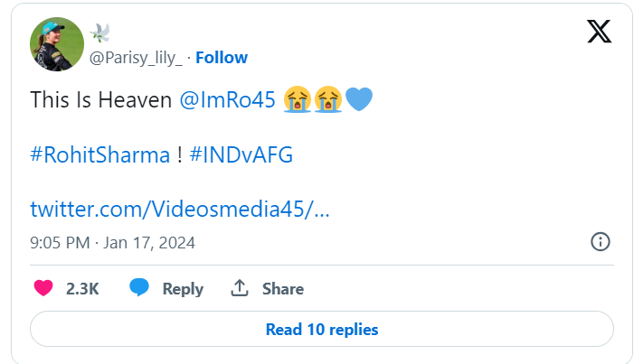Click the blue reply speech bubble icon
This screenshot has height=364, width=634.
click(x=139, y=288)
